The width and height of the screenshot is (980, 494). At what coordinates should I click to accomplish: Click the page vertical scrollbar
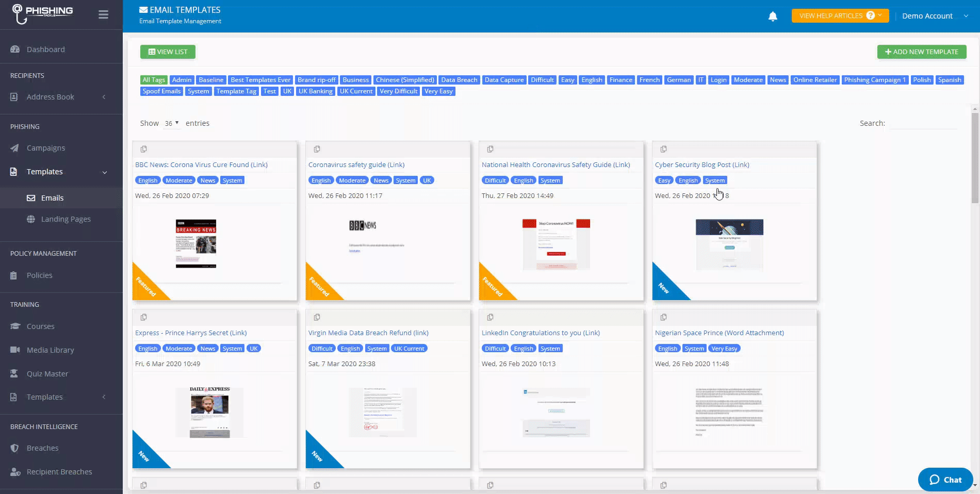pos(975,157)
